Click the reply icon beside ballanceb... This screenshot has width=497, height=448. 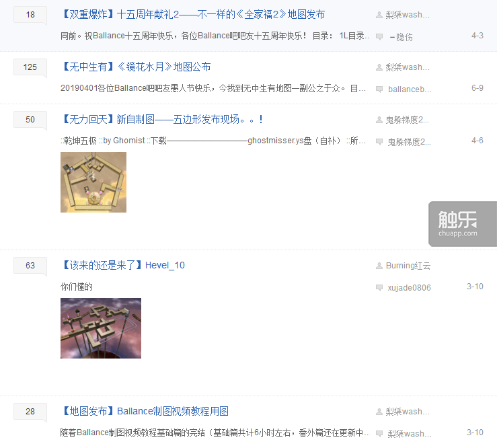(379, 89)
